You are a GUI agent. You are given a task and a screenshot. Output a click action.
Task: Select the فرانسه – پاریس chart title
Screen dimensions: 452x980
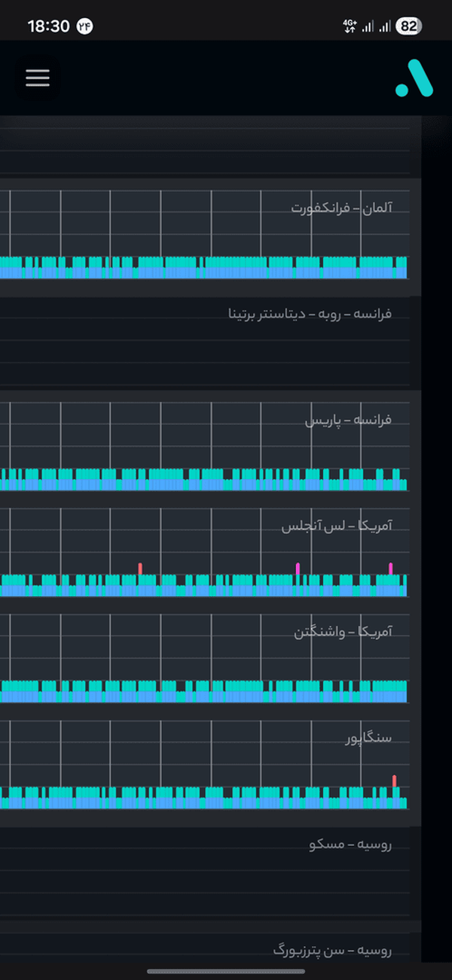348,420
